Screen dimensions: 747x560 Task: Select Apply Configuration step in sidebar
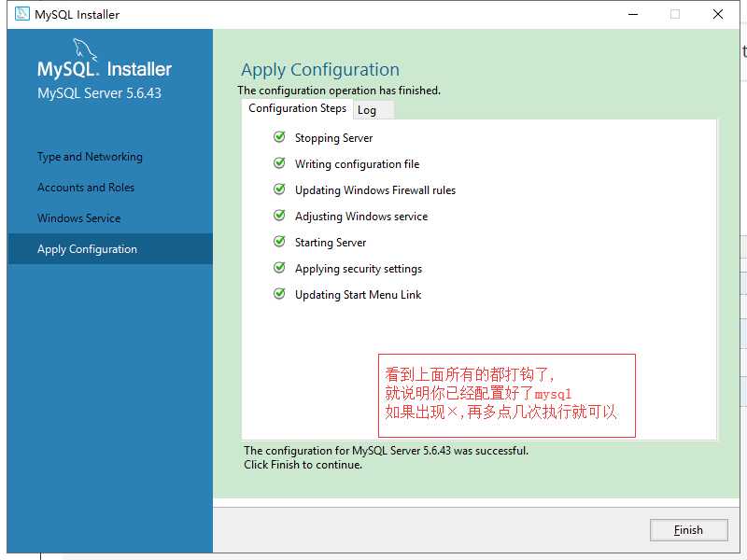pos(110,249)
